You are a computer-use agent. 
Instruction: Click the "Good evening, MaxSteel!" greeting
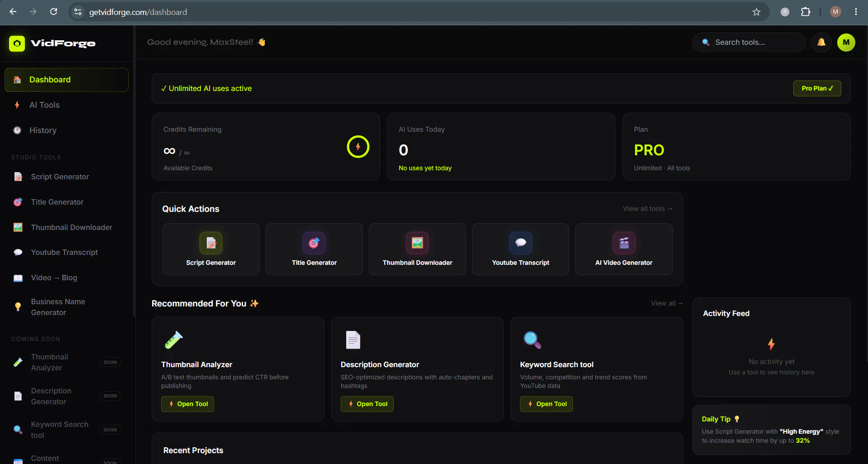pyautogui.click(x=200, y=42)
